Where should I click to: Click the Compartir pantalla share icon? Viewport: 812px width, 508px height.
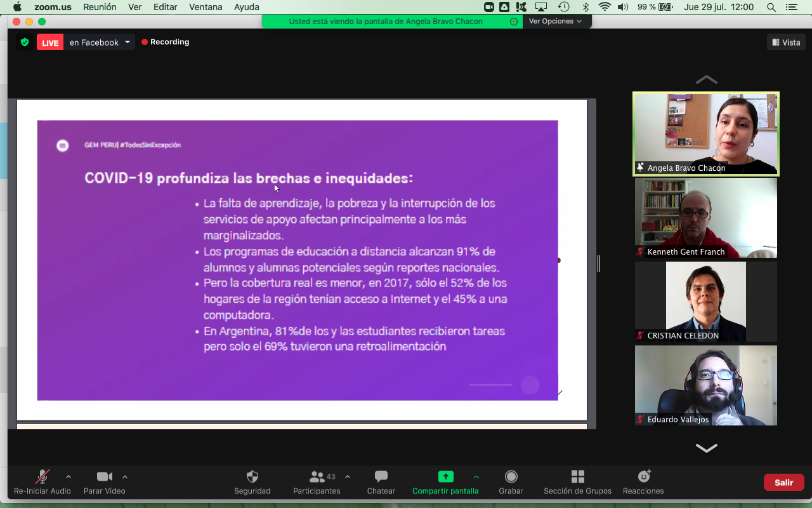point(445,477)
